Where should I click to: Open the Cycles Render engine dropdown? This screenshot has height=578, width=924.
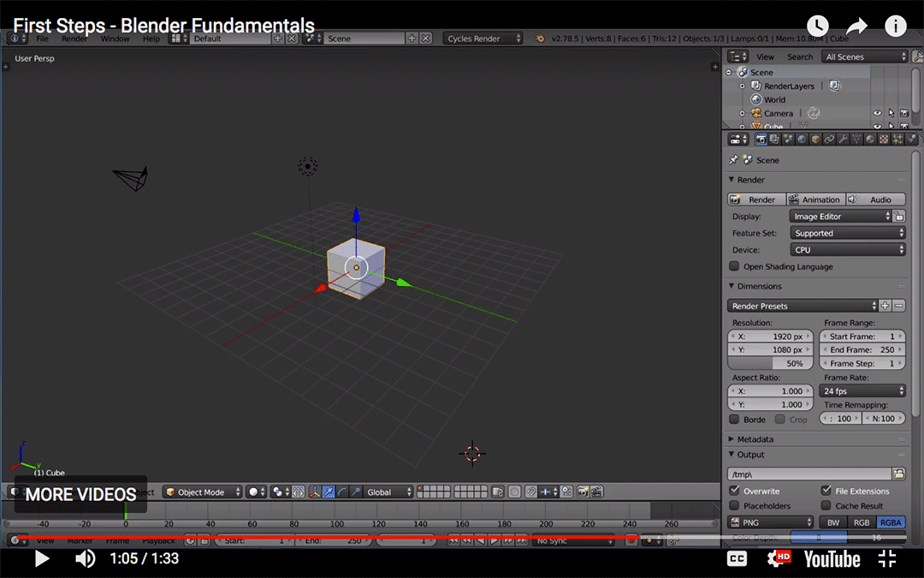click(483, 39)
